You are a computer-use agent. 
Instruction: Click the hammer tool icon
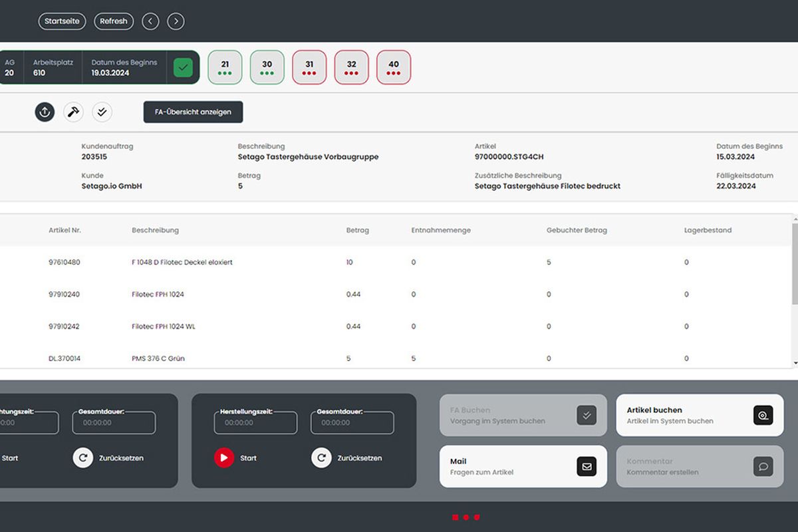[73, 112]
